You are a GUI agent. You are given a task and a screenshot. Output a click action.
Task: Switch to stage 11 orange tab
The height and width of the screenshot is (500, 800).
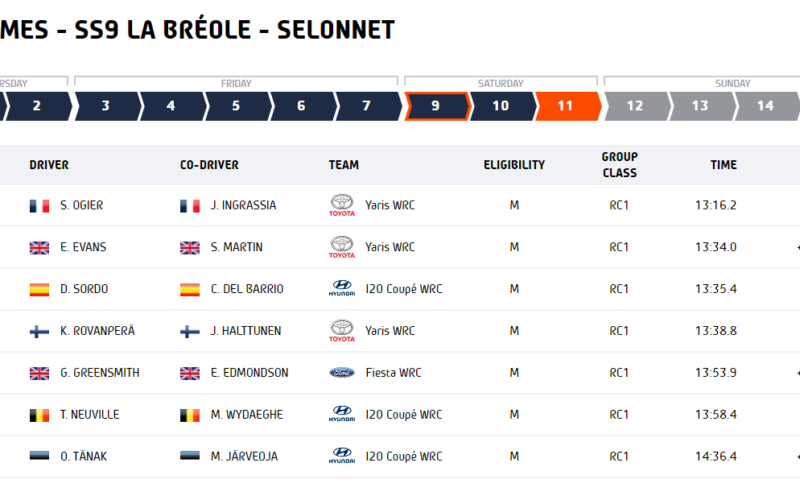click(x=567, y=106)
